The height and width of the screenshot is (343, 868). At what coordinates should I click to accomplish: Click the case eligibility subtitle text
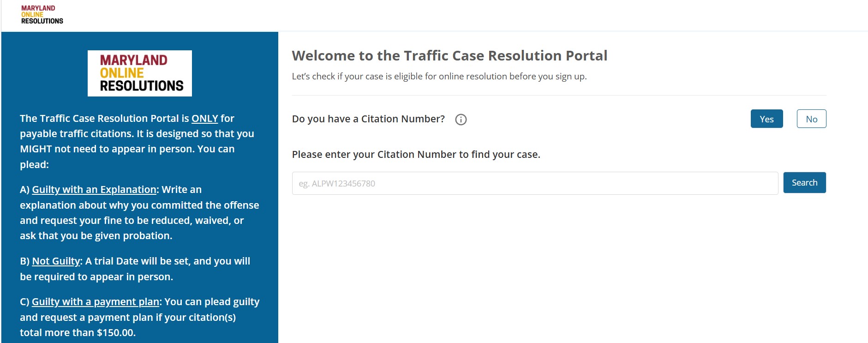[x=439, y=77]
